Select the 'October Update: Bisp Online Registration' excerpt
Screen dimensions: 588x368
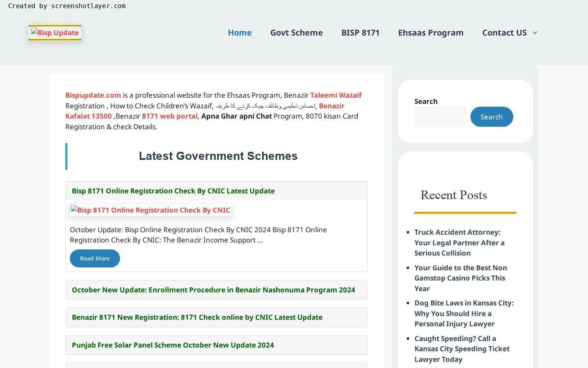click(198, 235)
